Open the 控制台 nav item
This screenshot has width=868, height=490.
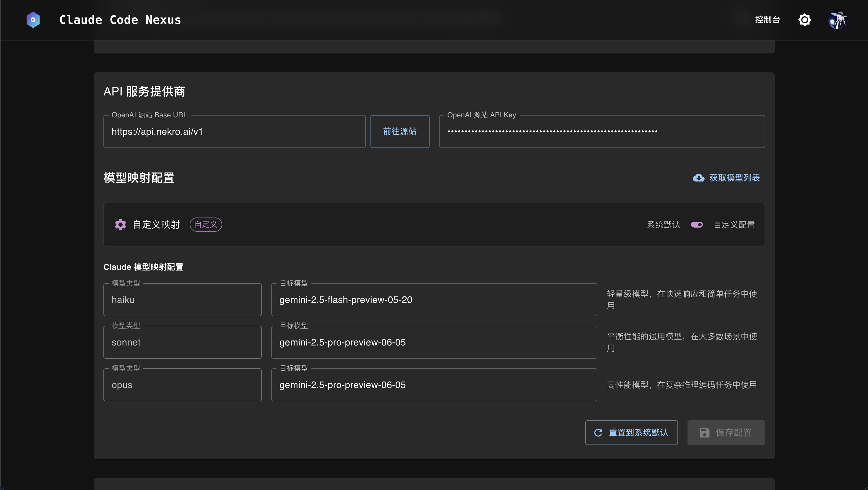click(768, 20)
